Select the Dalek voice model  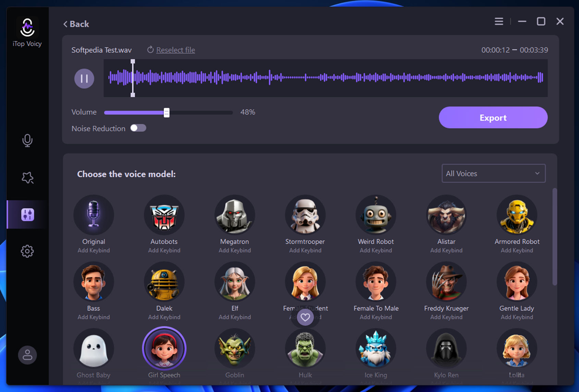(164, 282)
